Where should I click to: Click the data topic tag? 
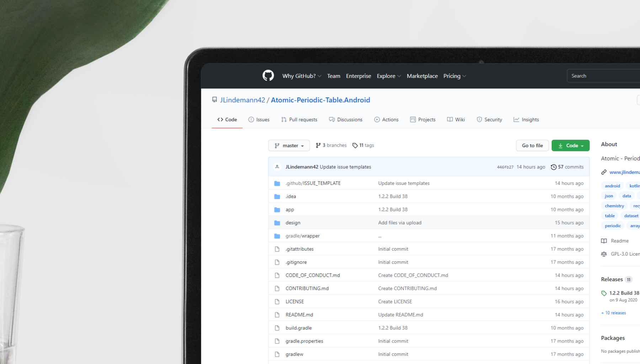[626, 196]
